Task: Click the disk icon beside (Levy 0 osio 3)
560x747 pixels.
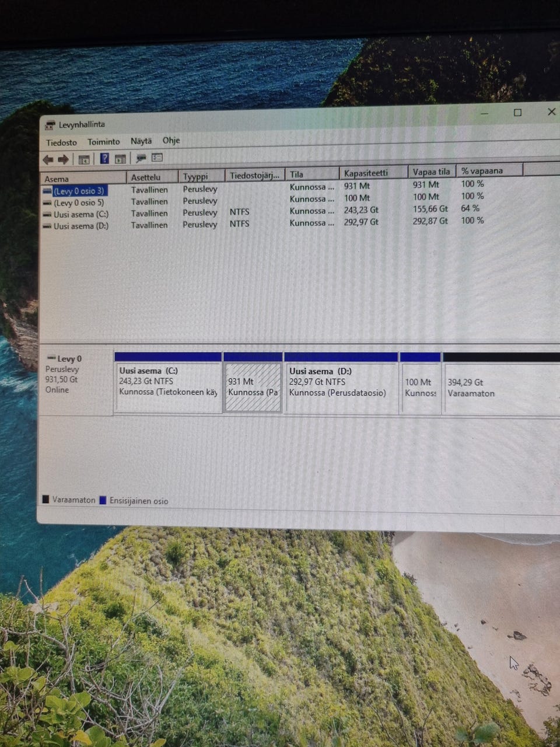Action: click(x=47, y=191)
